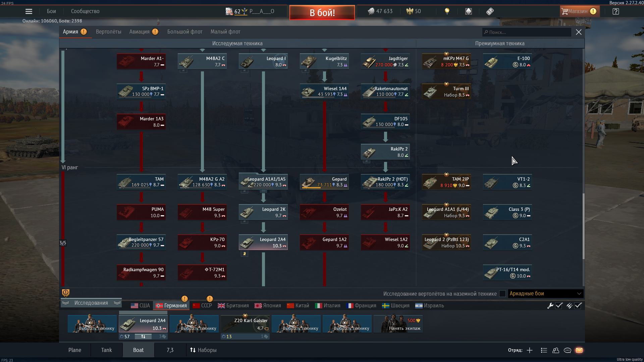Click Нанять экипаж to recruit crew
The width and height of the screenshot is (644, 362).
(398, 324)
